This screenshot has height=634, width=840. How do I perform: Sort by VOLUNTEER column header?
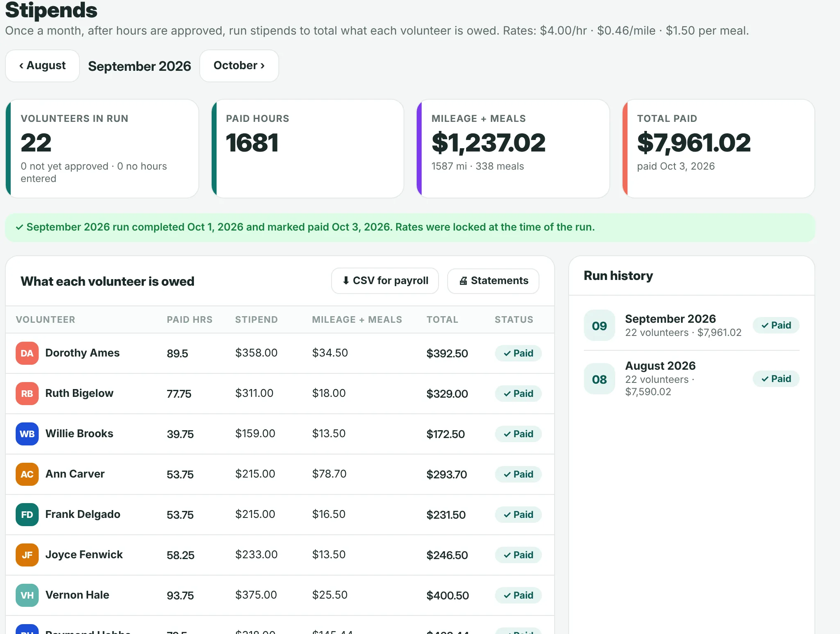(45, 319)
